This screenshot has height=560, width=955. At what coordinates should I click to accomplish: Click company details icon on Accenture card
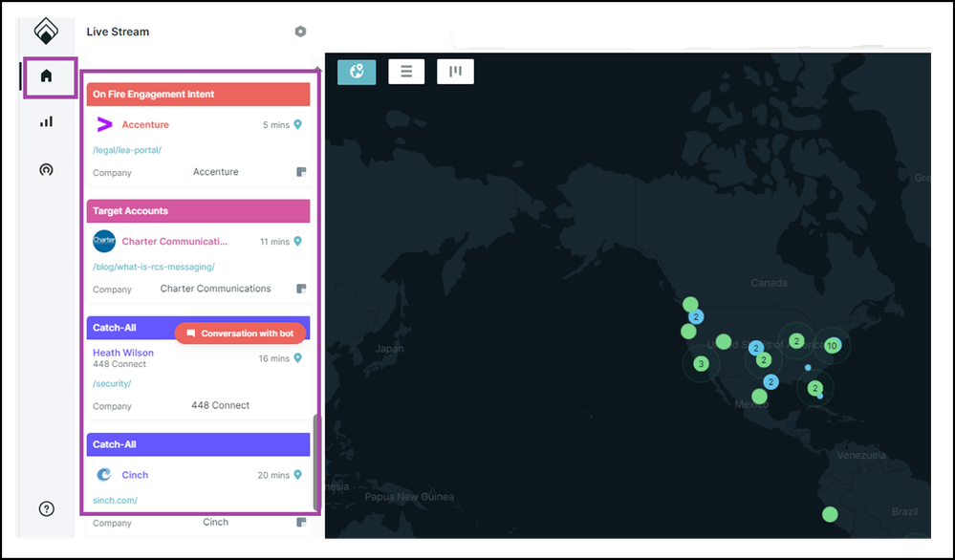(x=301, y=172)
